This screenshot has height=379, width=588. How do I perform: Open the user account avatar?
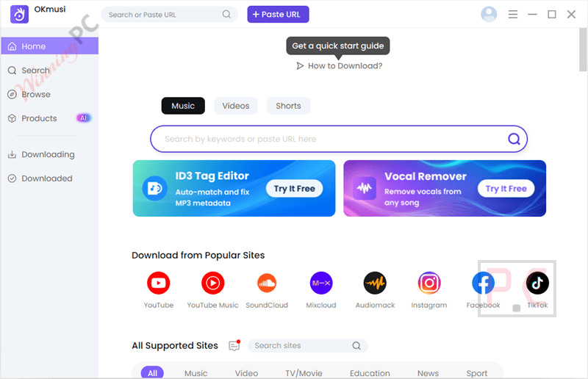coord(489,14)
